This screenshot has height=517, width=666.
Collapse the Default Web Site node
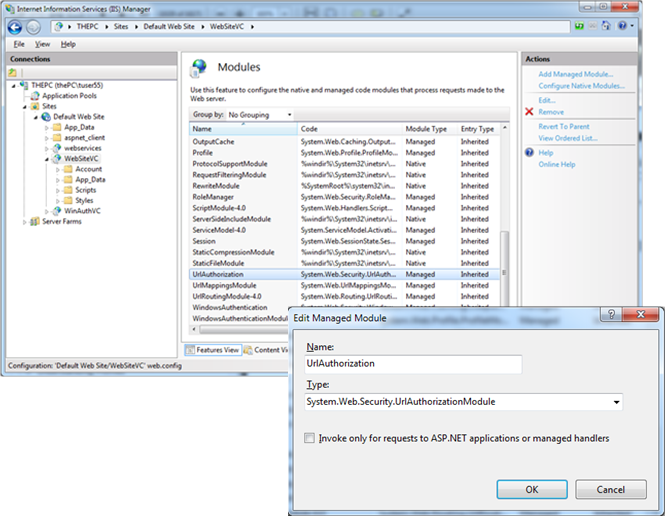pyautogui.click(x=36, y=117)
